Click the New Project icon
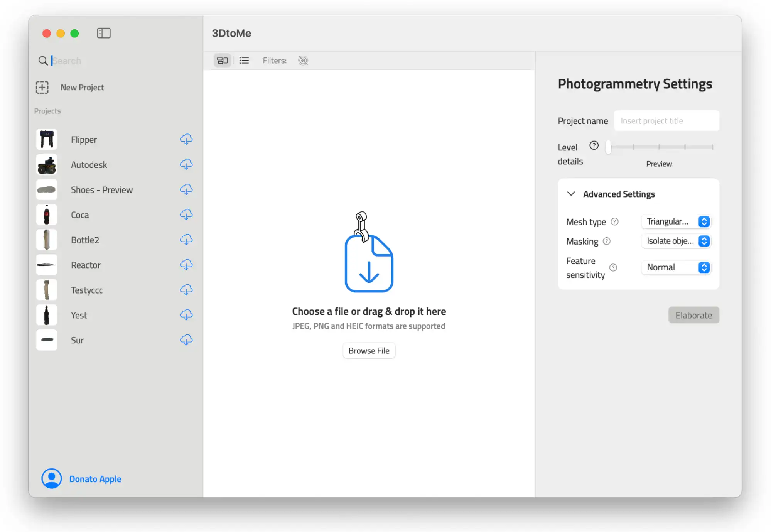The image size is (771, 532). 42,87
